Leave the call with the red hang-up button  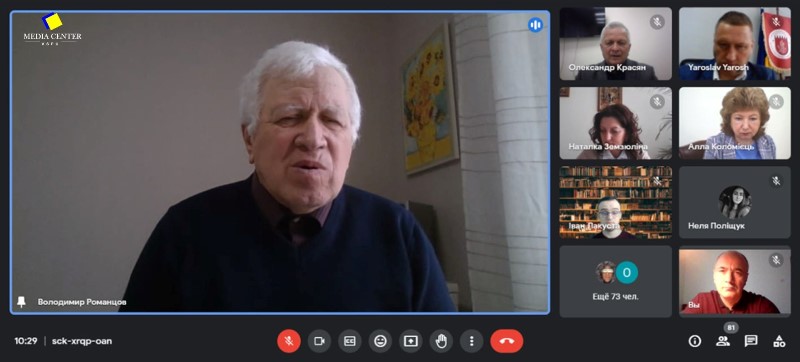click(x=507, y=341)
